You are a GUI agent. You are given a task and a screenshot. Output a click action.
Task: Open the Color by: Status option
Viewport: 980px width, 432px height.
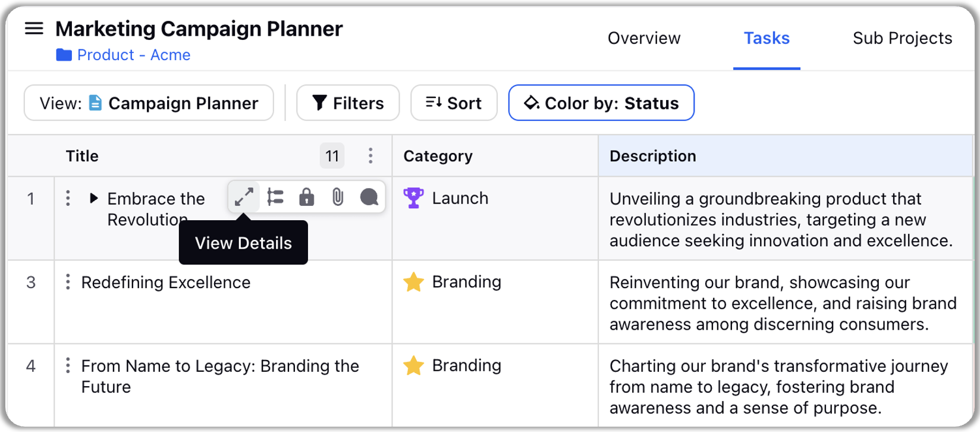coord(601,103)
